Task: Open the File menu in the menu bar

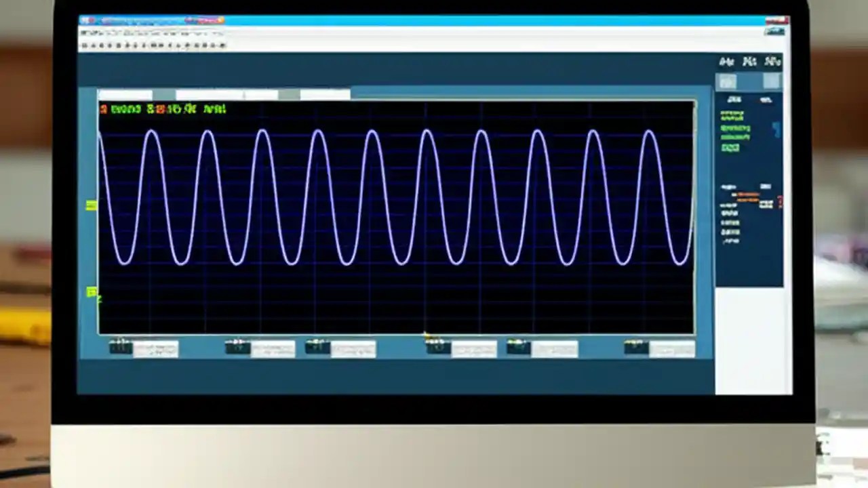Action: 85,34
